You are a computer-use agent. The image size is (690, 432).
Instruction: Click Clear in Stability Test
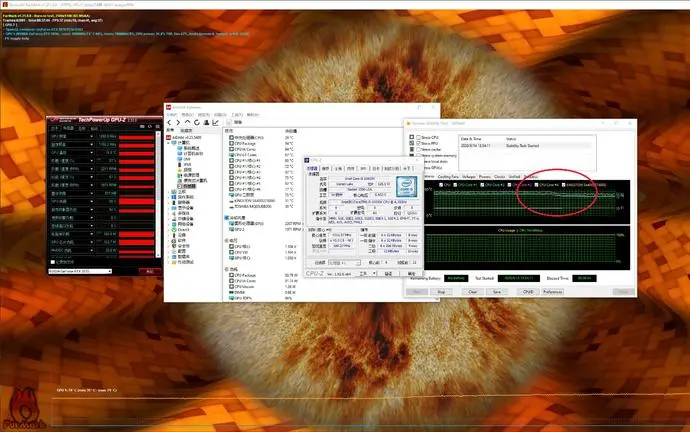tap(473, 292)
